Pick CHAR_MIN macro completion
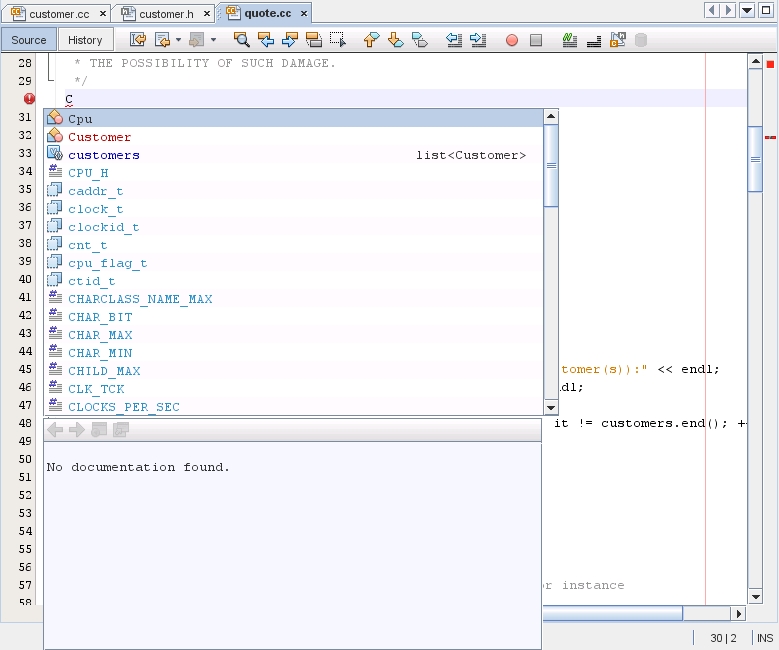 pos(294,353)
